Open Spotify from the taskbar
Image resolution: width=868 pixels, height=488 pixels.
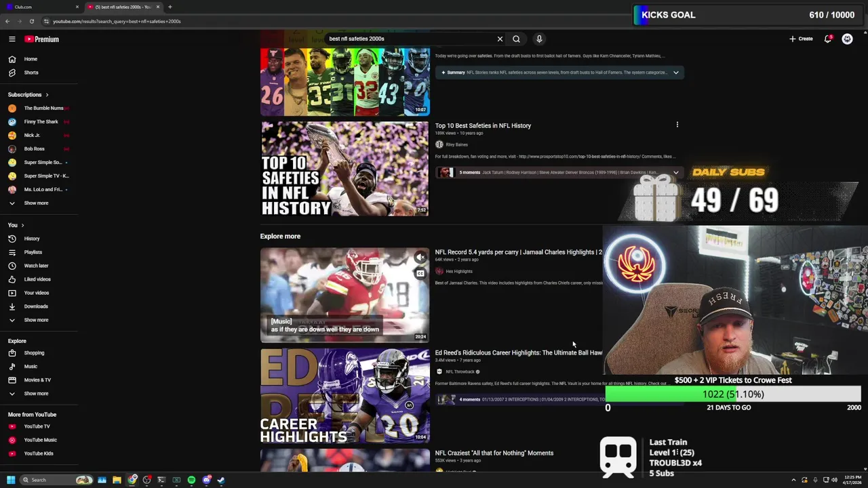coord(191,480)
